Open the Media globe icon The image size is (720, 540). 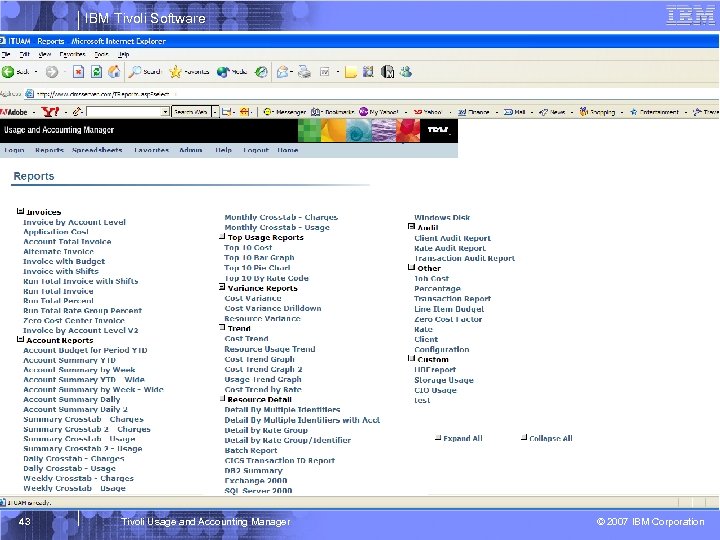(x=223, y=72)
